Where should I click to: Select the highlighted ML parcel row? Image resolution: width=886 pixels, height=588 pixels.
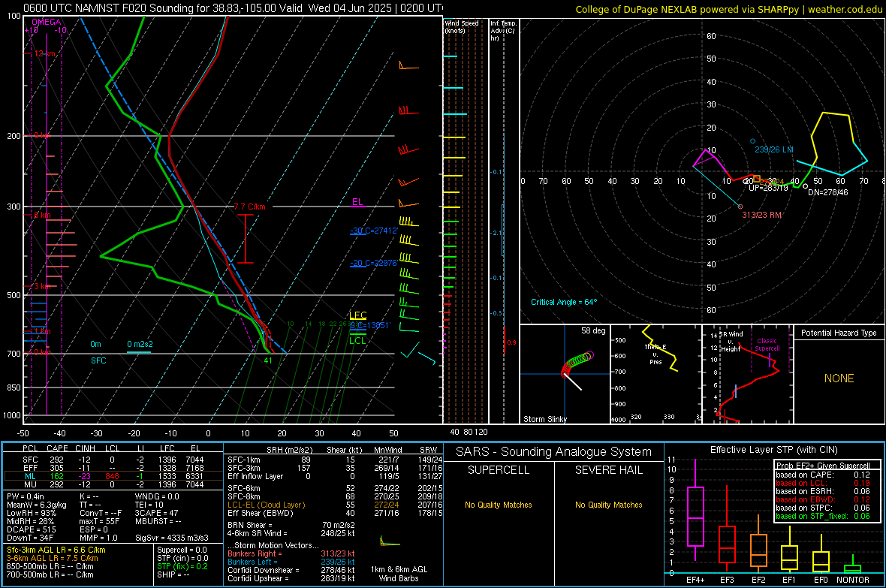[113, 477]
